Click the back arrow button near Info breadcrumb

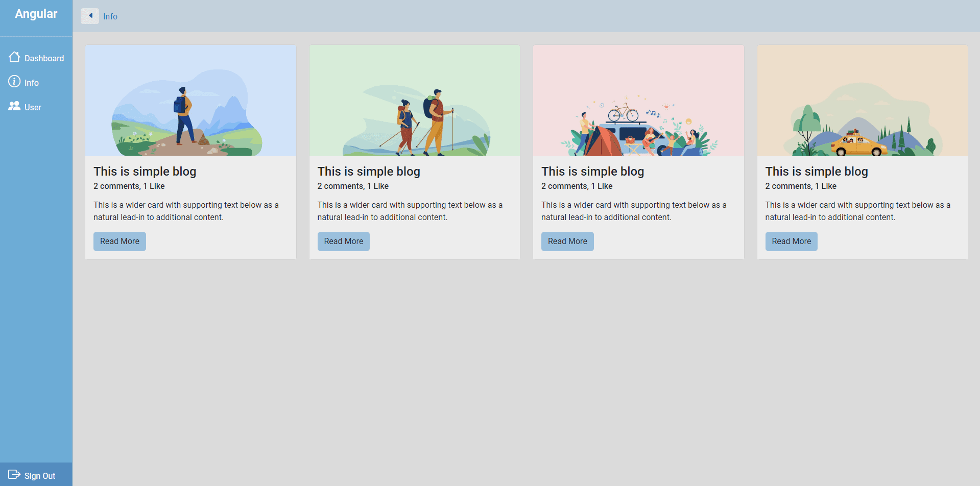point(90,16)
